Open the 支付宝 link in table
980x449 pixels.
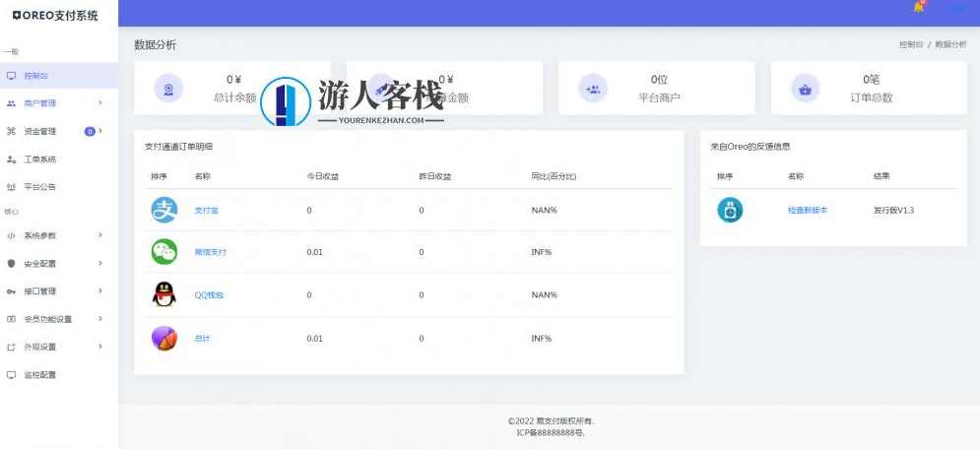click(x=206, y=211)
